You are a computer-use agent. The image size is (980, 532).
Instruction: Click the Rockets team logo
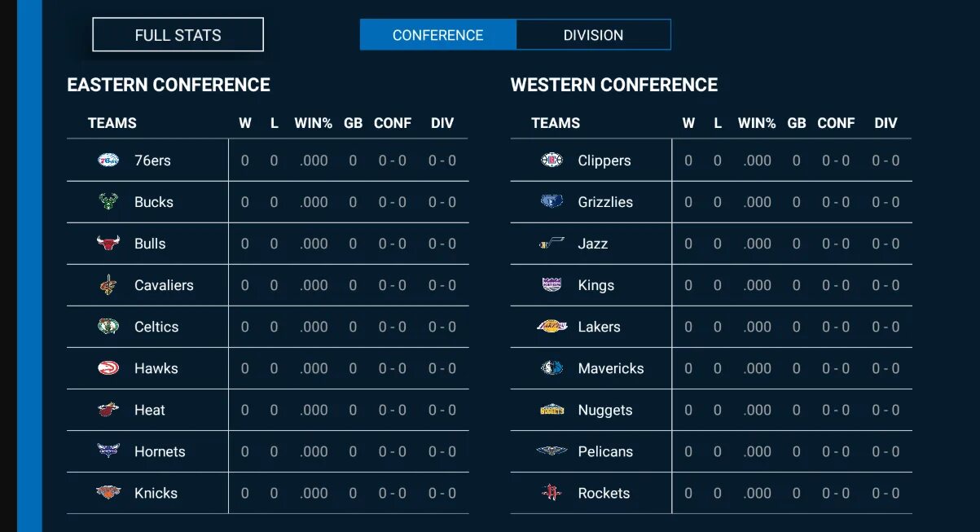552,493
